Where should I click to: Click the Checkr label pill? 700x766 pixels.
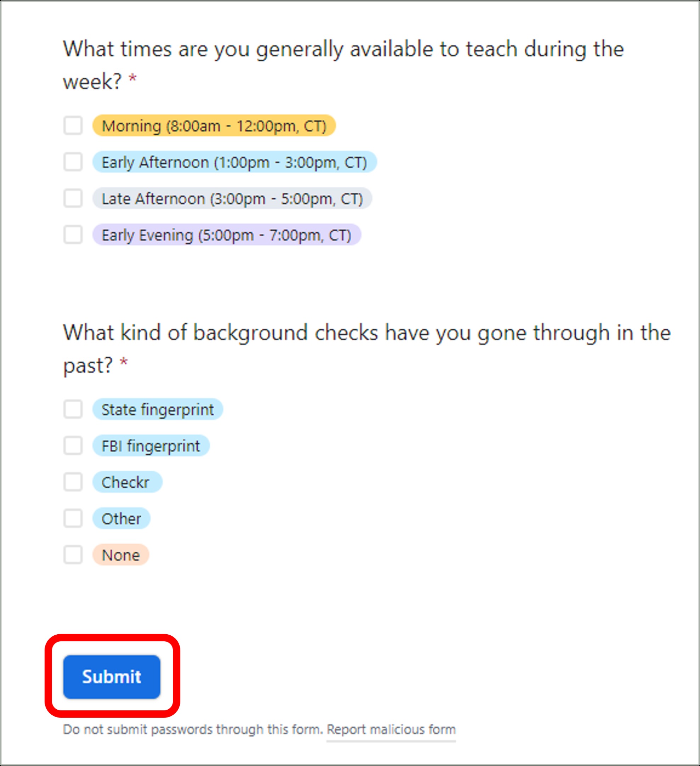[127, 482]
